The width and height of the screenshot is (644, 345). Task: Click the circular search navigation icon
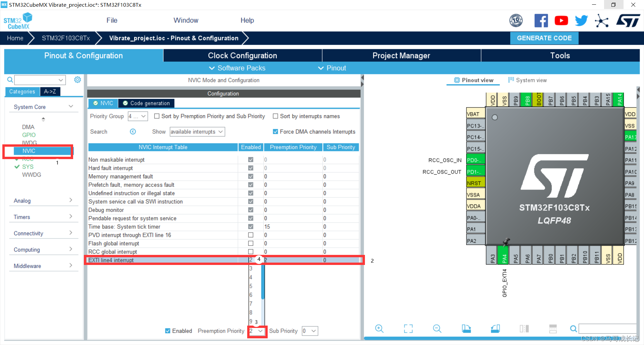(133, 132)
